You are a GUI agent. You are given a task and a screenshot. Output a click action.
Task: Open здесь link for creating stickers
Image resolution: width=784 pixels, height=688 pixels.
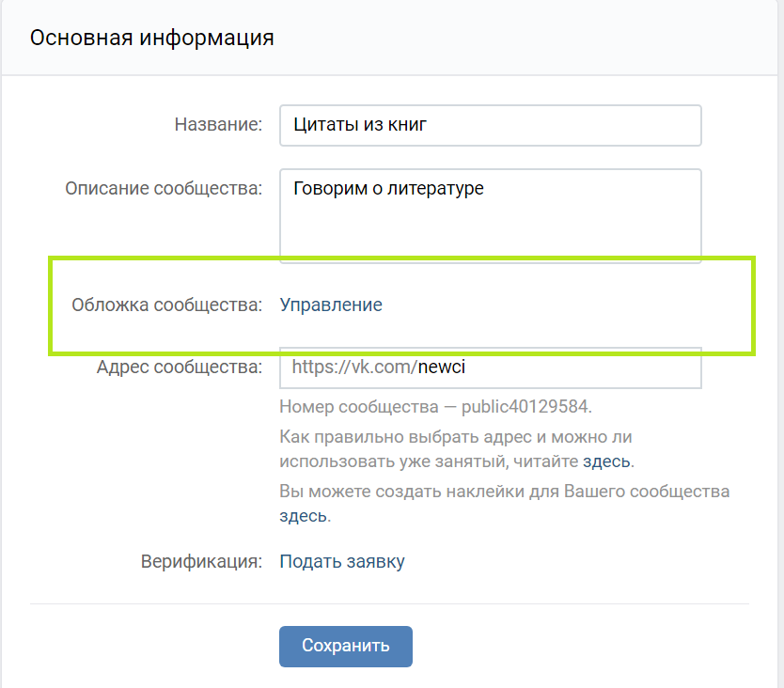pyautogui.click(x=303, y=516)
